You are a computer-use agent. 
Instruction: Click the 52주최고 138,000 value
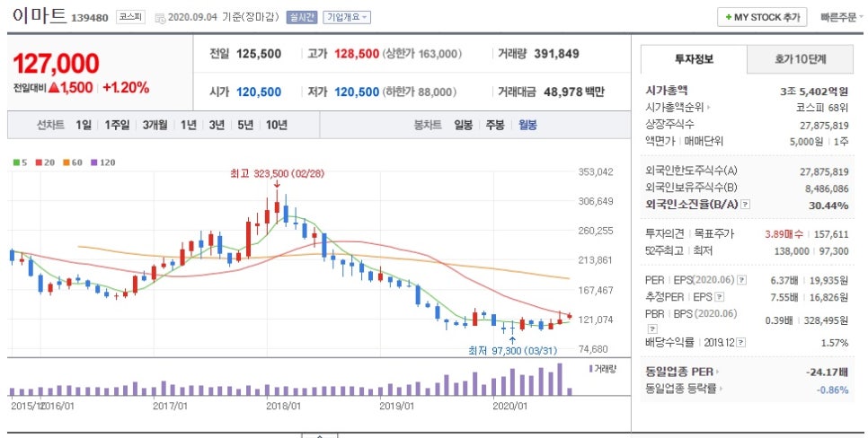(792, 251)
